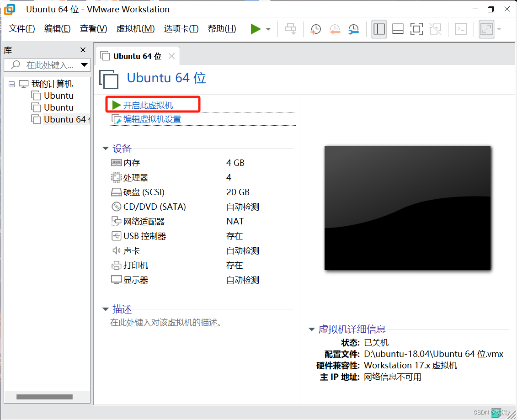Select the second Ubuntu VM in library
Image resolution: width=517 pixels, height=420 pixels.
(59, 108)
